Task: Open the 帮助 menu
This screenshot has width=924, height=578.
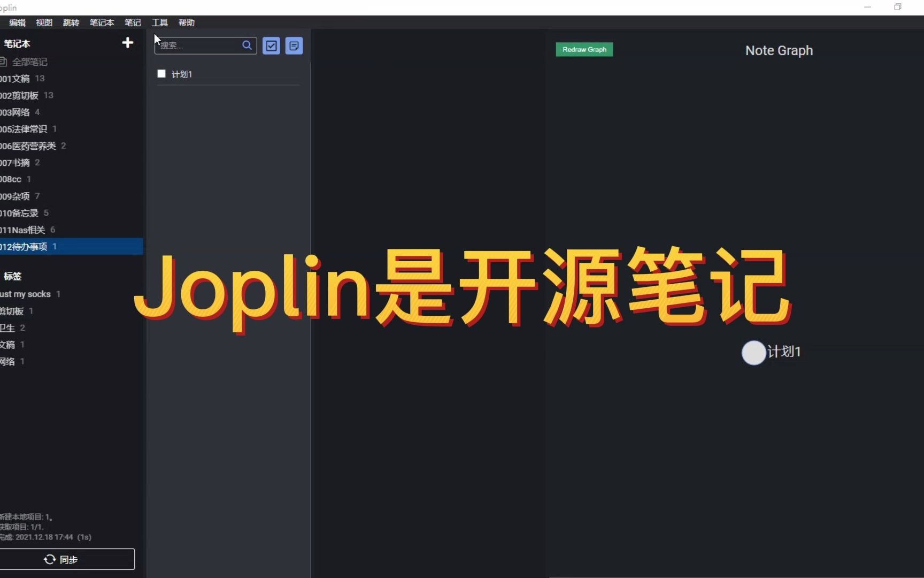Action: (x=187, y=22)
